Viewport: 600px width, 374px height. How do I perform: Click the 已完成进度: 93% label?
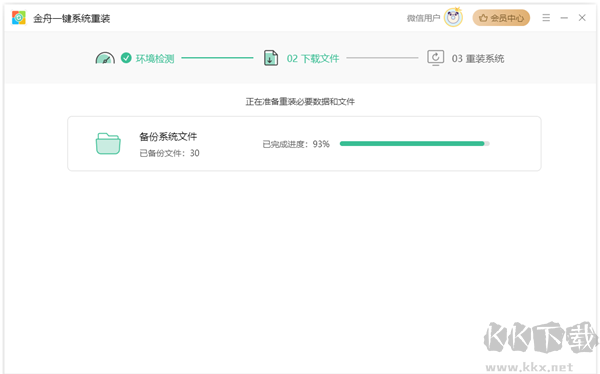(x=296, y=144)
